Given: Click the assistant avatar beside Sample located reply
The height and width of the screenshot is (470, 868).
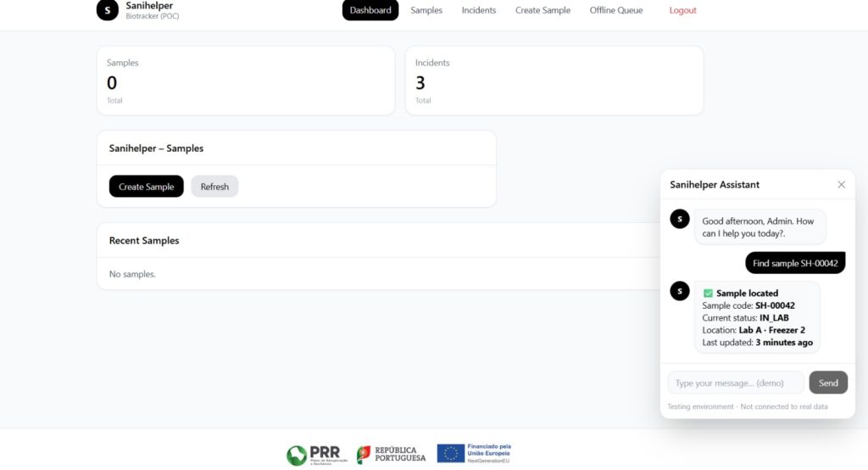Looking at the screenshot, I should pos(680,291).
